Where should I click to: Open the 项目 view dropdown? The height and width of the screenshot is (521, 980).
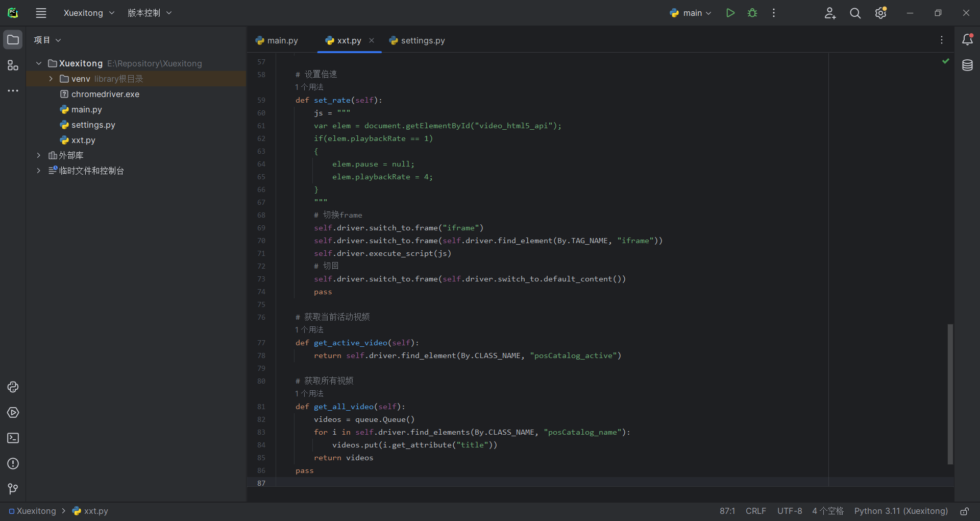tap(47, 40)
